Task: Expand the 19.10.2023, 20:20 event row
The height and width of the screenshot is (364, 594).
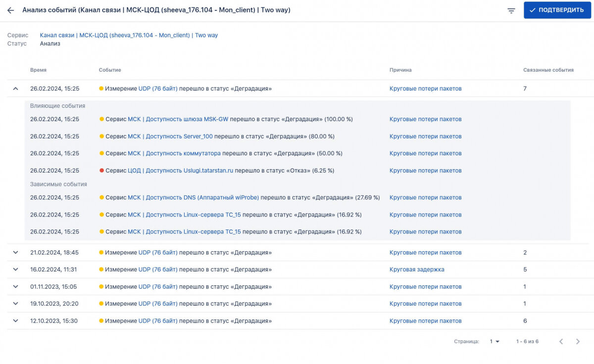Action: coord(15,304)
